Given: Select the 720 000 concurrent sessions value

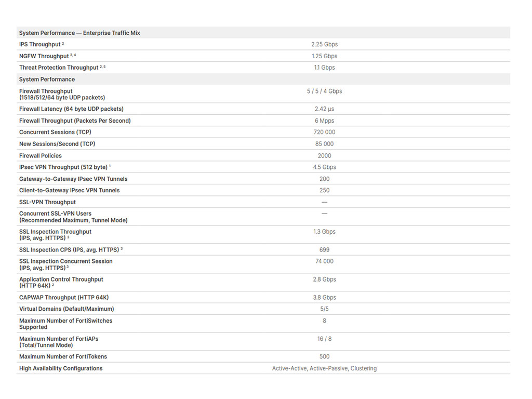Looking at the screenshot, I should point(324,132).
